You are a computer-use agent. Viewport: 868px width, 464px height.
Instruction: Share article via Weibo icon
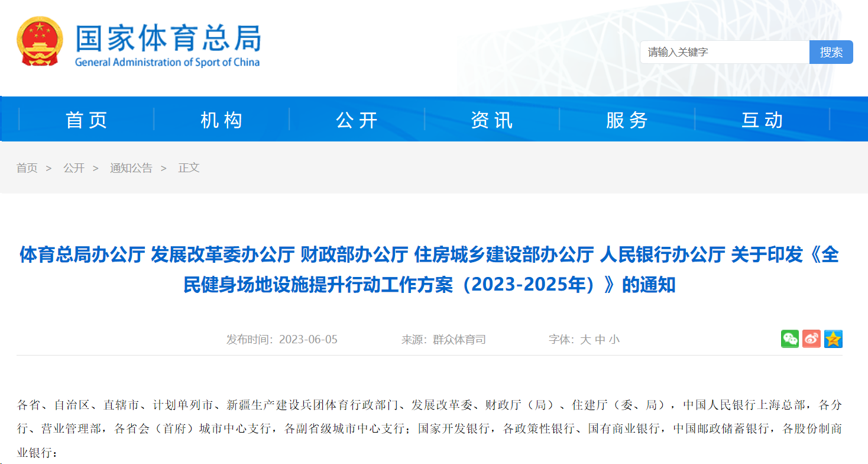click(x=811, y=339)
